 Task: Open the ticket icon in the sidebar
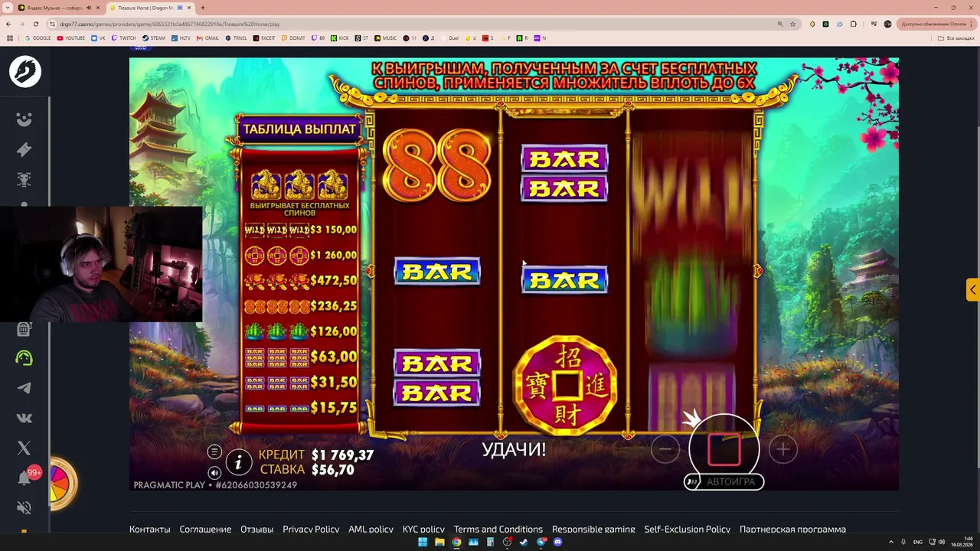24,149
